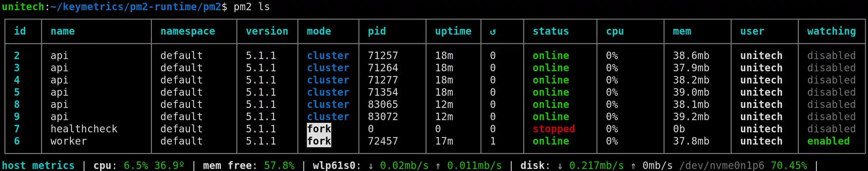Click the status column header
This screenshot has width=868, height=171.
(x=551, y=31)
